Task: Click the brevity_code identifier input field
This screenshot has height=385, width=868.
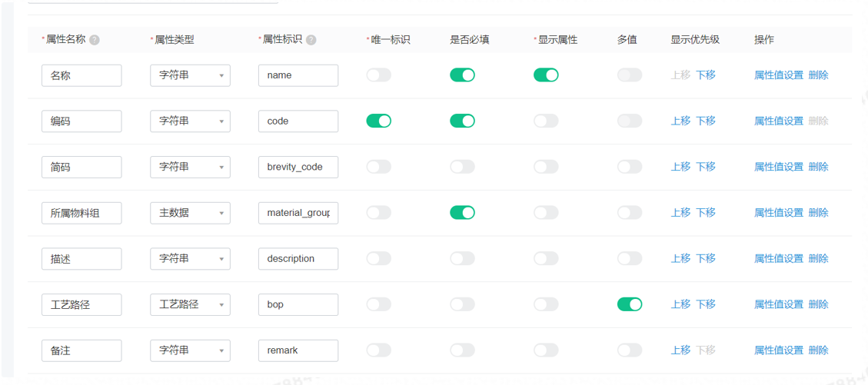Action: [298, 167]
